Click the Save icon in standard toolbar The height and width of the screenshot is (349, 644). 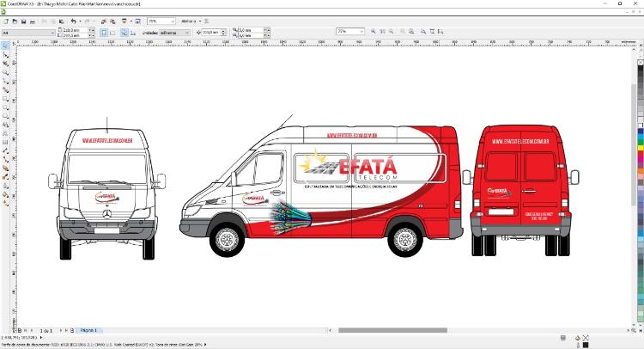click(23, 21)
